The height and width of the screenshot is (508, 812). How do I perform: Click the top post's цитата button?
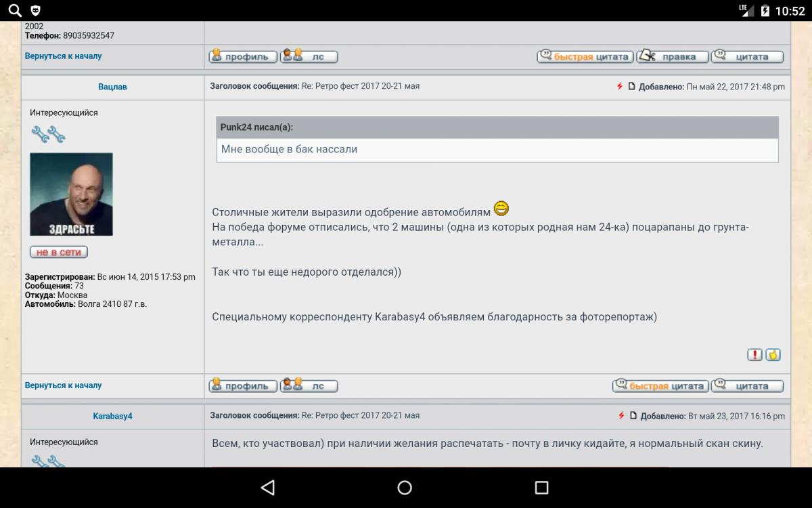pyautogui.click(x=747, y=56)
